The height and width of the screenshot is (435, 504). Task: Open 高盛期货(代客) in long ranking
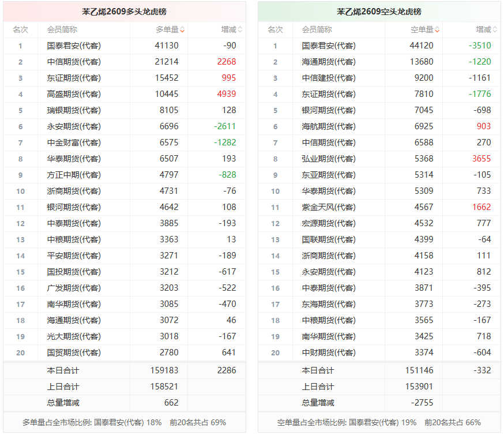(74, 95)
